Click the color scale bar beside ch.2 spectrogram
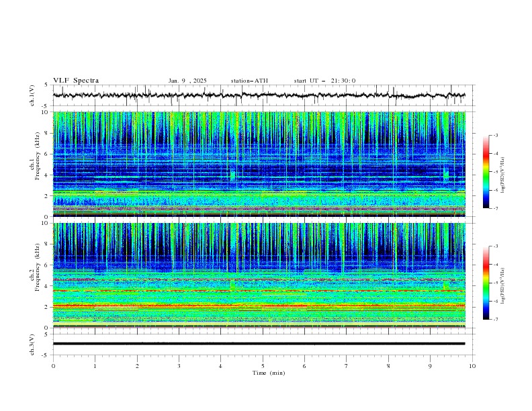This screenshot has width=532, height=411. tap(486, 283)
